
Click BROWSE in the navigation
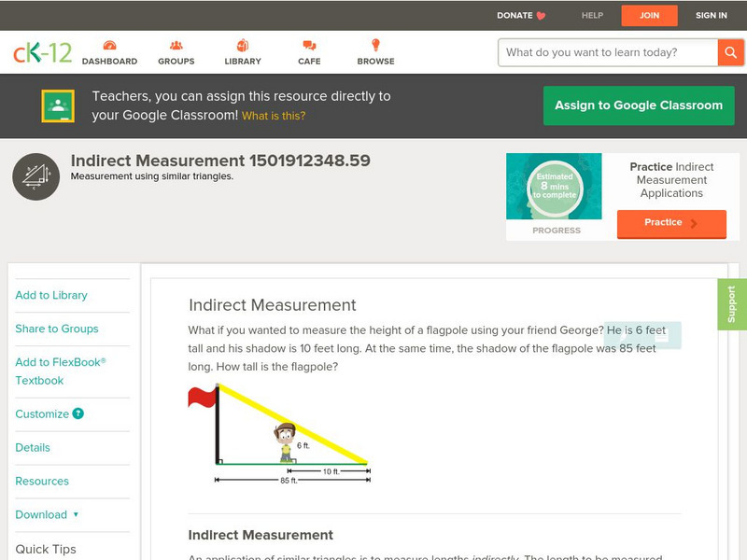pos(376,62)
